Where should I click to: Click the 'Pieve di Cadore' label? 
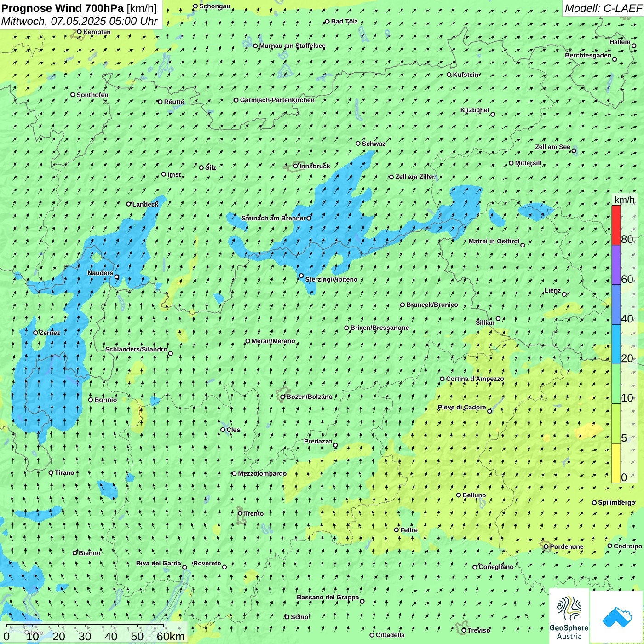click(x=462, y=407)
